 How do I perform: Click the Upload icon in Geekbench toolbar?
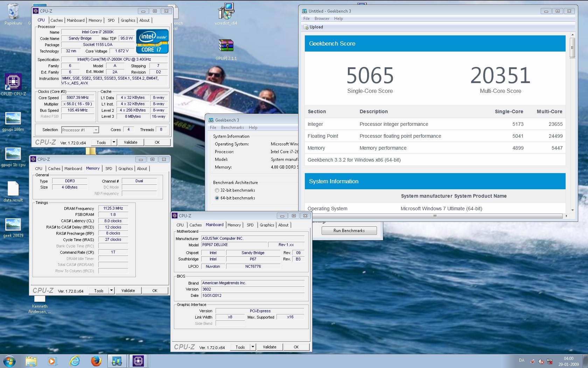(306, 27)
